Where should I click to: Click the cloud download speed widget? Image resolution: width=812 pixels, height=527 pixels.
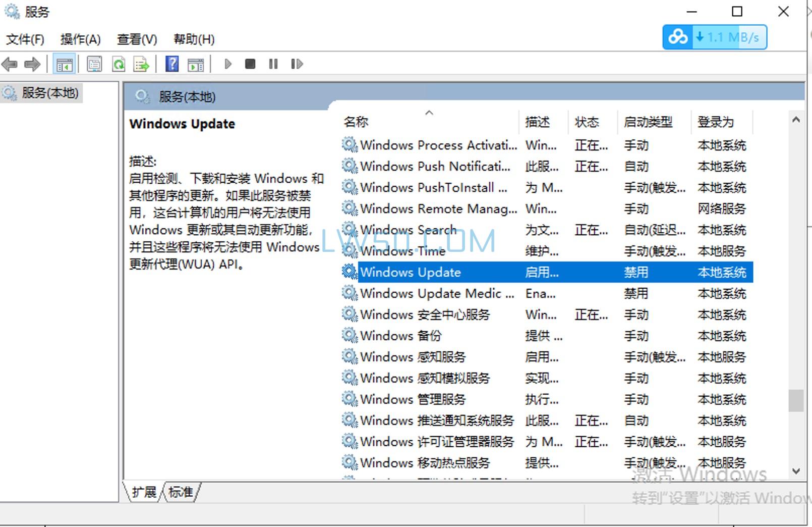(715, 37)
